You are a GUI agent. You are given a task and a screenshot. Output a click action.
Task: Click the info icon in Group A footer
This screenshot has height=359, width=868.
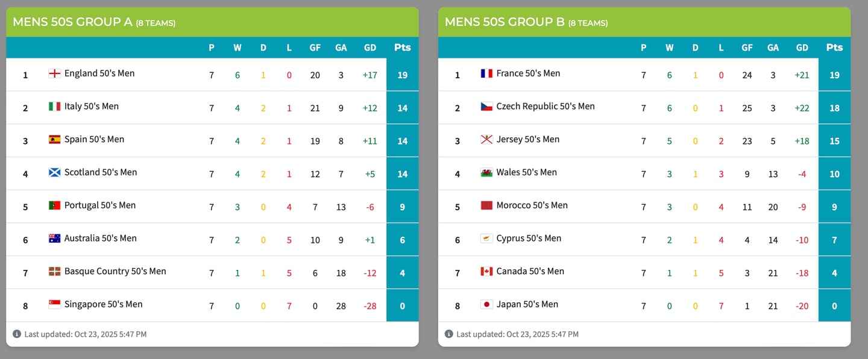point(17,334)
